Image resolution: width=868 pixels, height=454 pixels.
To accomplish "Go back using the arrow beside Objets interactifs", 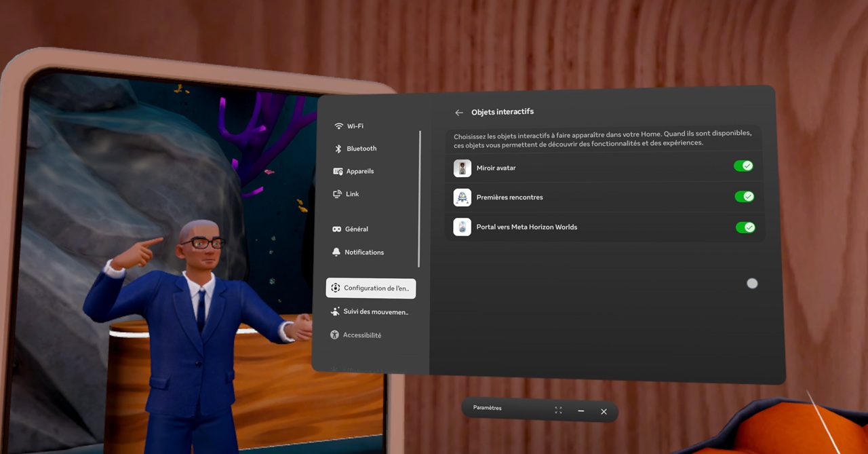I will (x=459, y=113).
